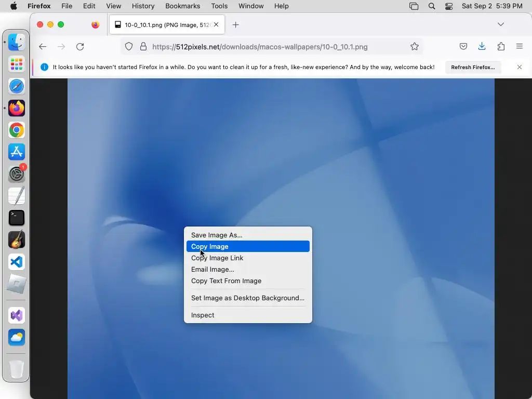Click Firefox icon in the Dock
The image size is (532, 399).
click(17, 108)
